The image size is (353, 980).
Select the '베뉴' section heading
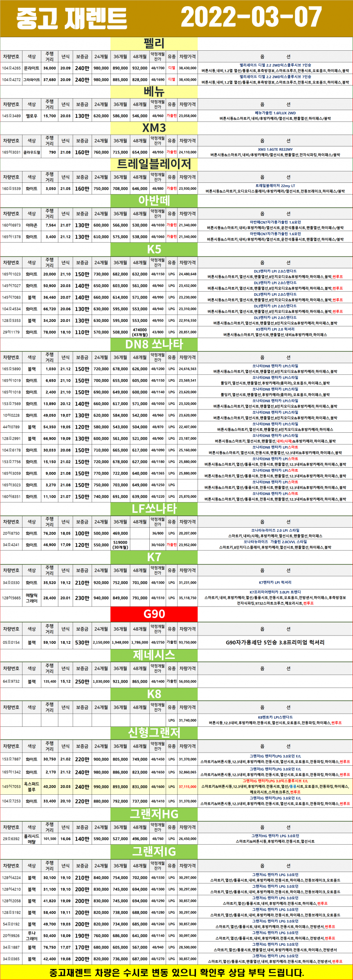154,92
